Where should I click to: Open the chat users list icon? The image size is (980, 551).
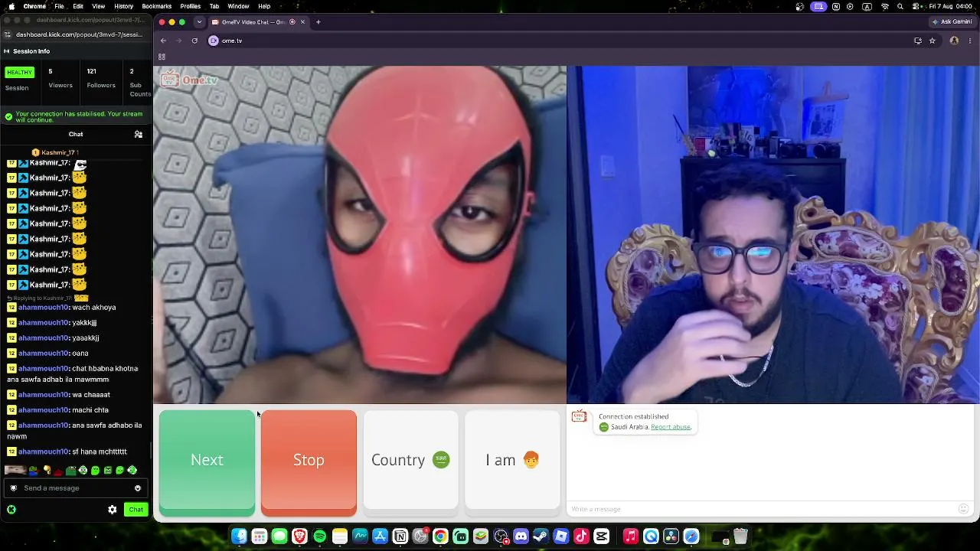139,135
